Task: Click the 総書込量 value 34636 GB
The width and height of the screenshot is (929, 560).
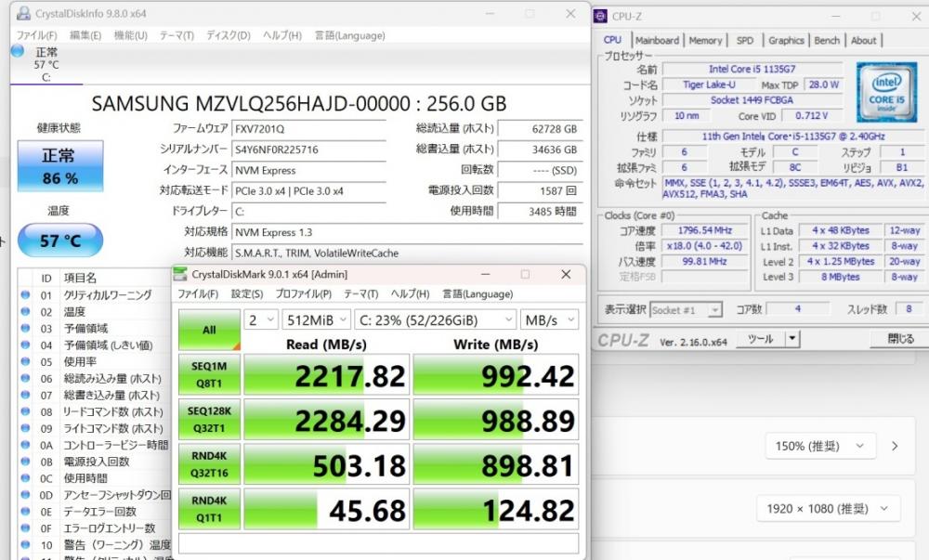Action: (540, 150)
